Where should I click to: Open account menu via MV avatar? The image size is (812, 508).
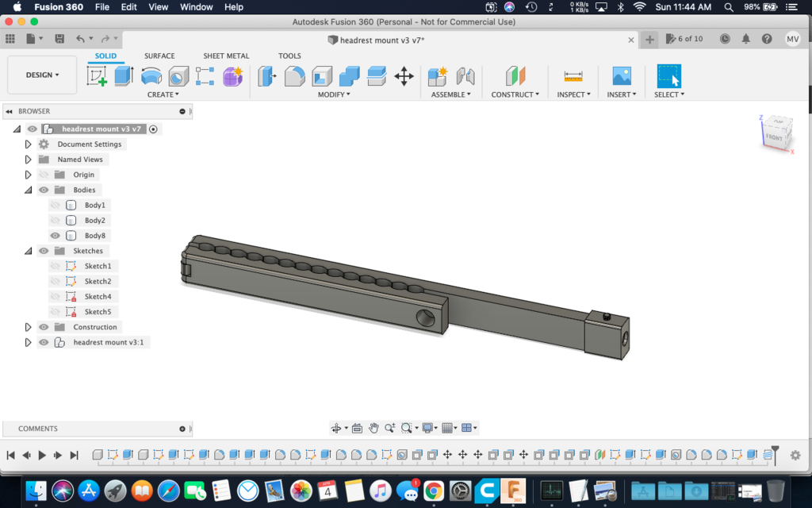(x=794, y=39)
